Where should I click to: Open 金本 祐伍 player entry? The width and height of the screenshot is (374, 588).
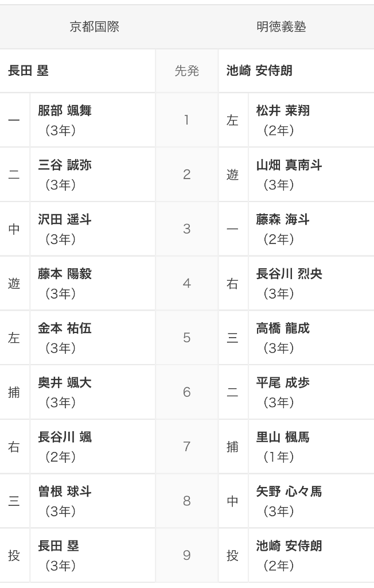65,328
